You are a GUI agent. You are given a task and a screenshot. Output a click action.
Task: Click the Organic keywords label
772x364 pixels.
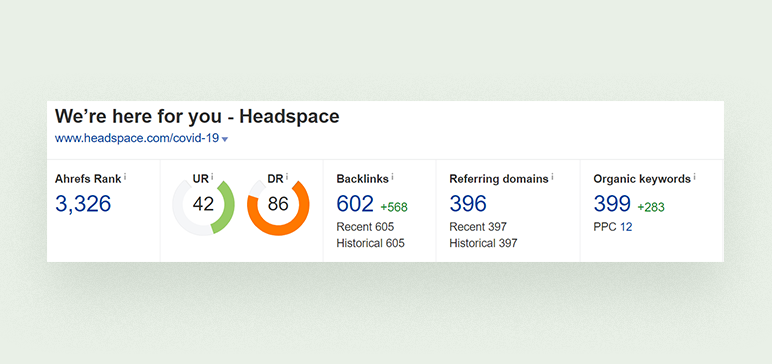(x=642, y=179)
